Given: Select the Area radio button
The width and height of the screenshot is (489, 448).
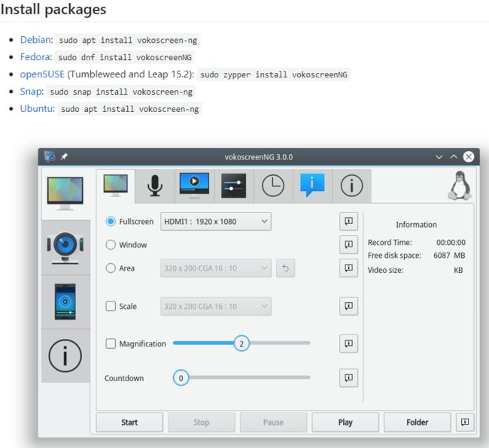Looking at the screenshot, I should click(x=111, y=268).
